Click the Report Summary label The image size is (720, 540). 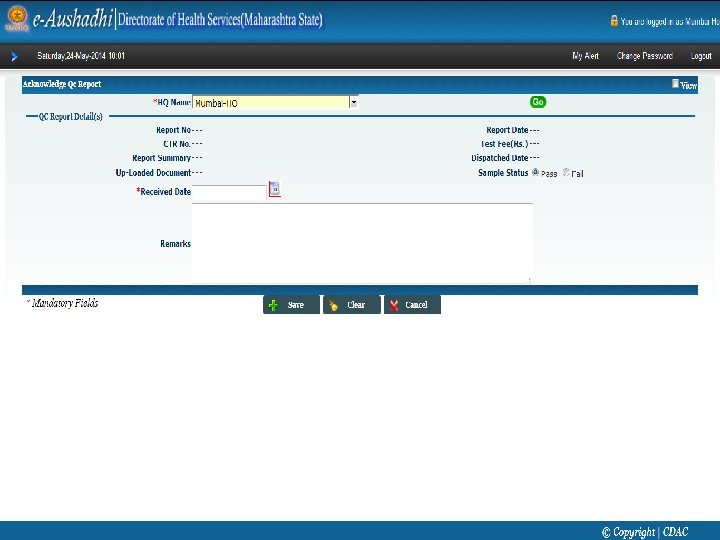(162, 158)
